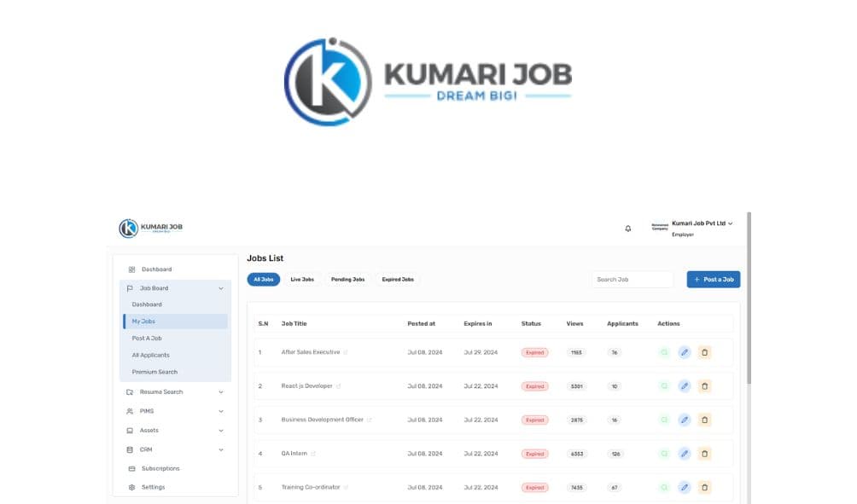The height and width of the screenshot is (504, 857).
Task: View the After Sales Executive job
Action: click(664, 353)
